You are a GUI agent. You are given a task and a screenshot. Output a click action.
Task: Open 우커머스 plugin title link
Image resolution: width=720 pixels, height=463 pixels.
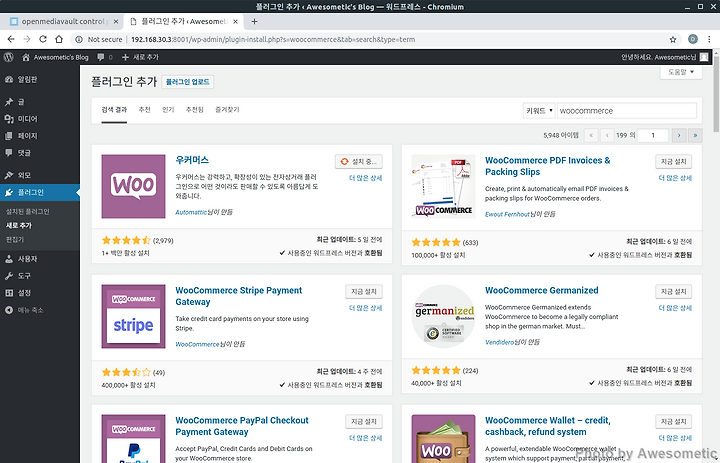192,160
